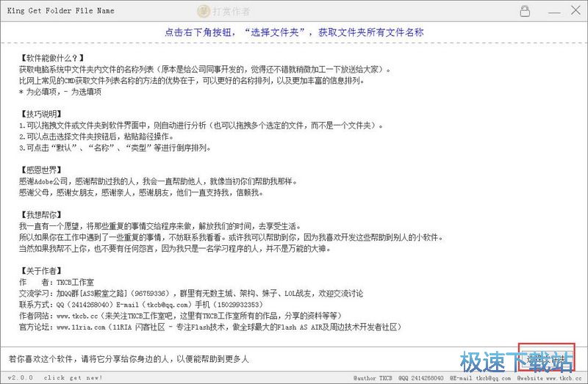Image resolution: width=588 pixels, height=384 pixels.
Task: Click the 打赏作者 reward author button
Action: tap(224, 11)
